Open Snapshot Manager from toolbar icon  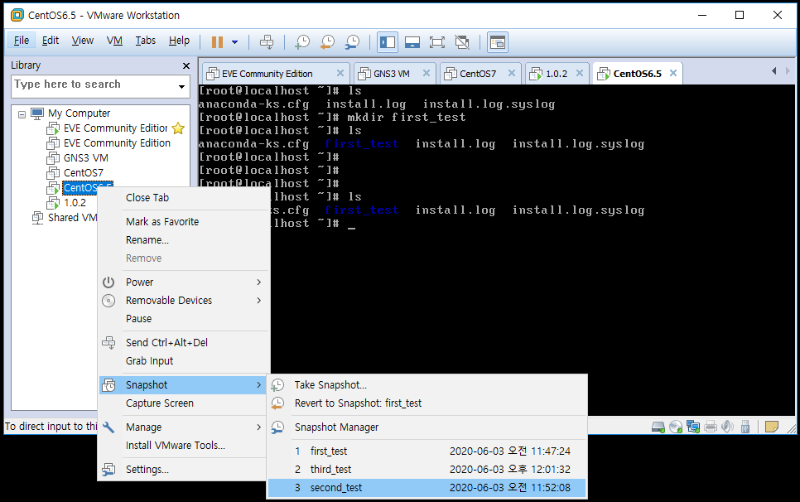(x=352, y=42)
